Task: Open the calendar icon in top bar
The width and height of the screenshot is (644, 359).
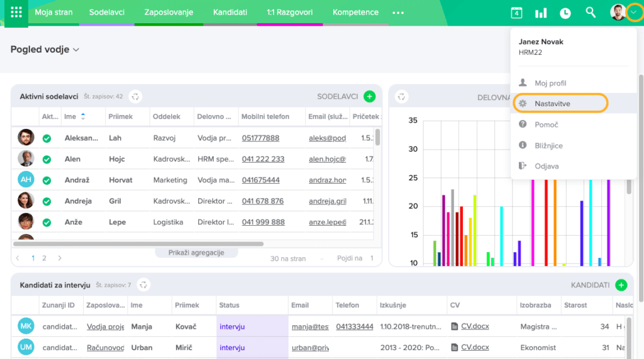Action: click(516, 13)
